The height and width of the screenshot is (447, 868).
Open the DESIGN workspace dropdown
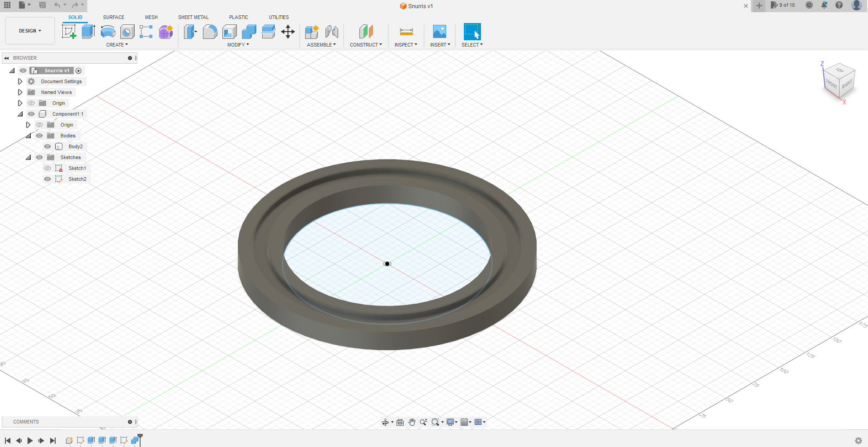tap(30, 31)
